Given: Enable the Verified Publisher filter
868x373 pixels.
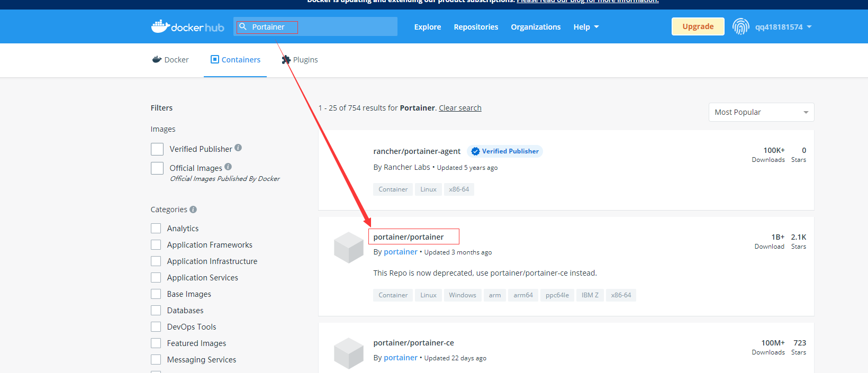Looking at the screenshot, I should [x=157, y=149].
